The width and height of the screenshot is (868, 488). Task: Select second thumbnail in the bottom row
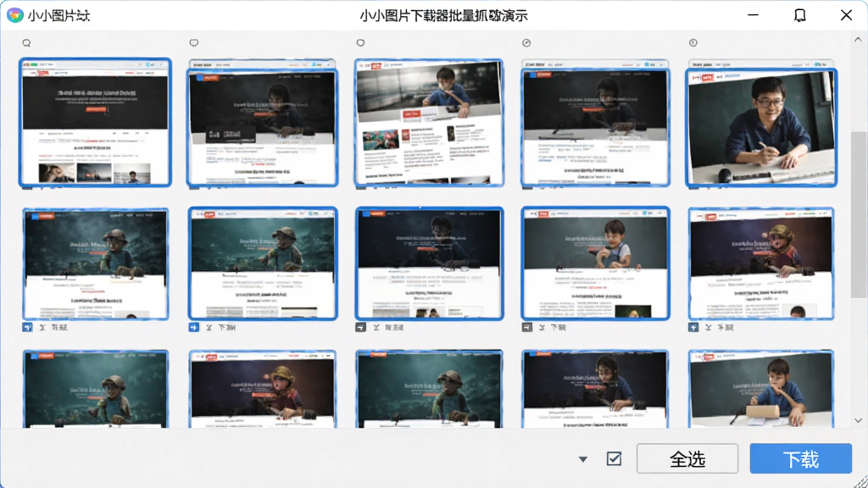point(263,389)
